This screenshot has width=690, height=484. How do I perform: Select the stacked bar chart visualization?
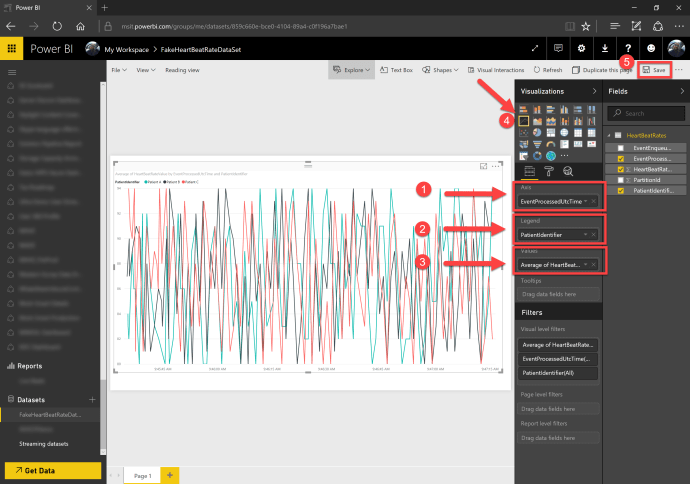tap(523, 110)
